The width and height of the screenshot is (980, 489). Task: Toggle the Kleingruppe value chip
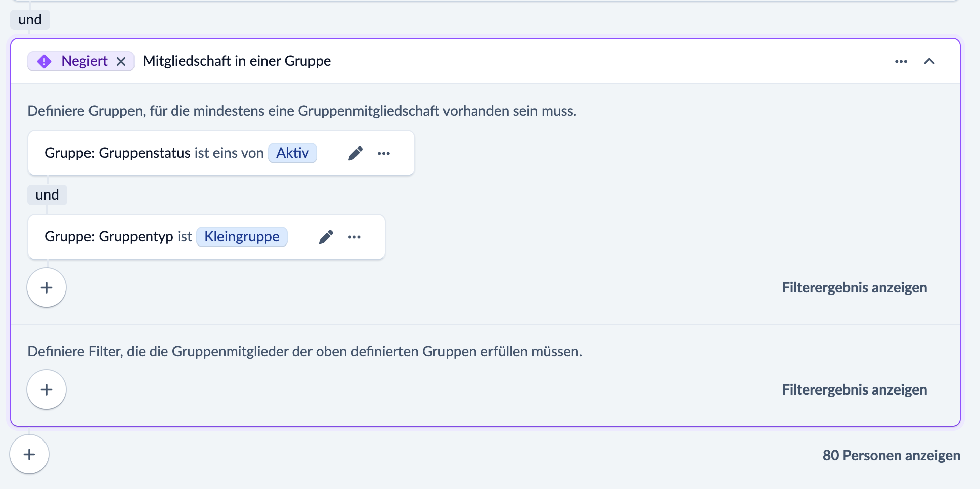[242, 236]
